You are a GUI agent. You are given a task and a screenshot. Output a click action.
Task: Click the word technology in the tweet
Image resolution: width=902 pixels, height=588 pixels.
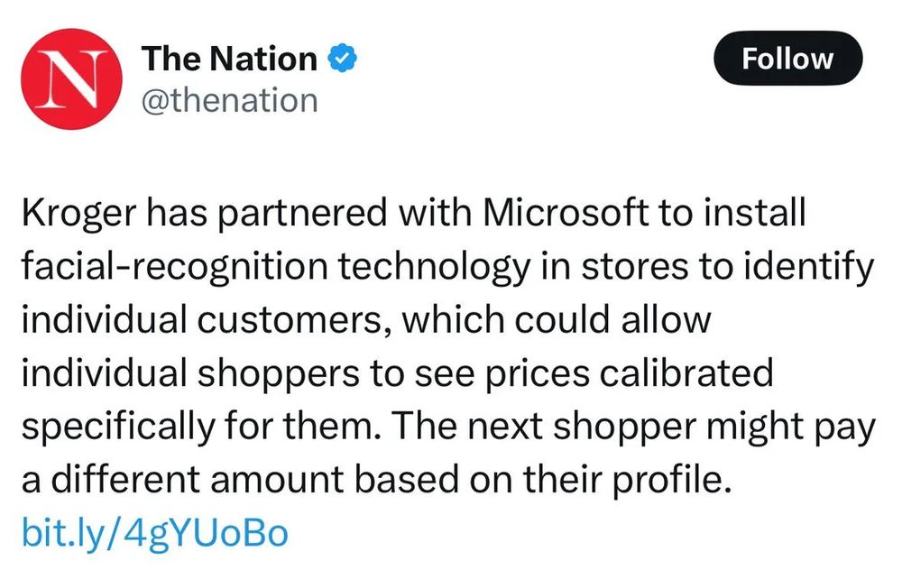pos(435,268)
